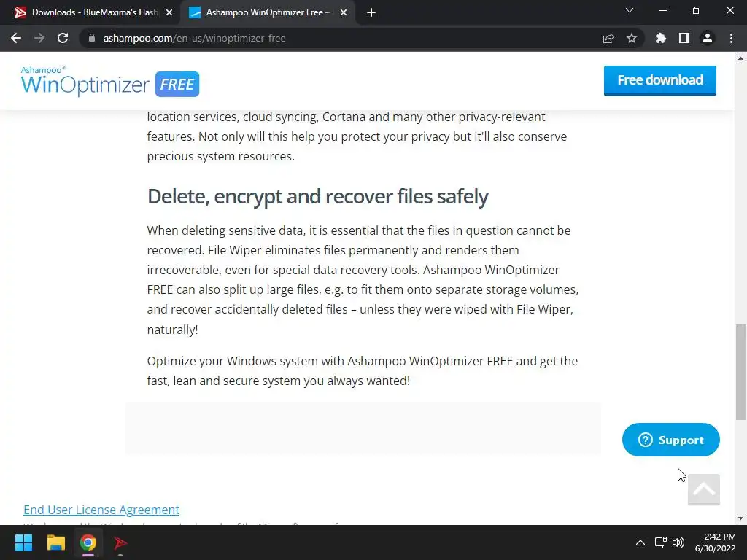Image resolution: width=747 pixels, height=560 pixels.
Task: Restore down the Chrome window
Action: click(697, 10)
